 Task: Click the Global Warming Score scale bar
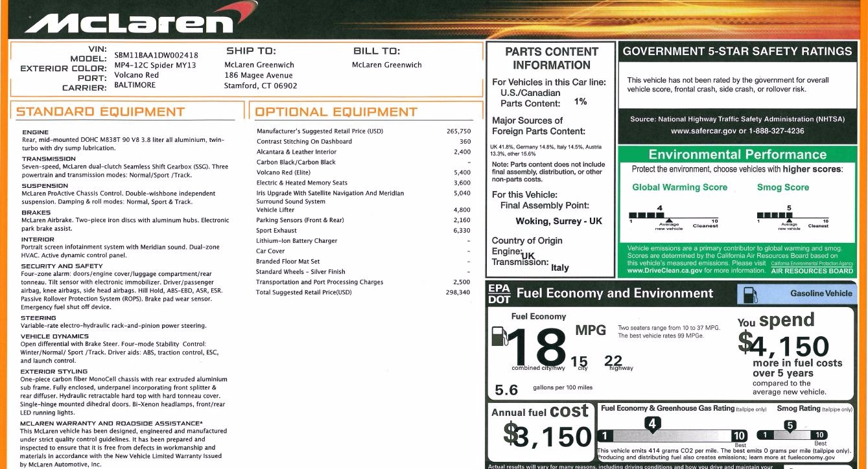click(x=674, y=216)
